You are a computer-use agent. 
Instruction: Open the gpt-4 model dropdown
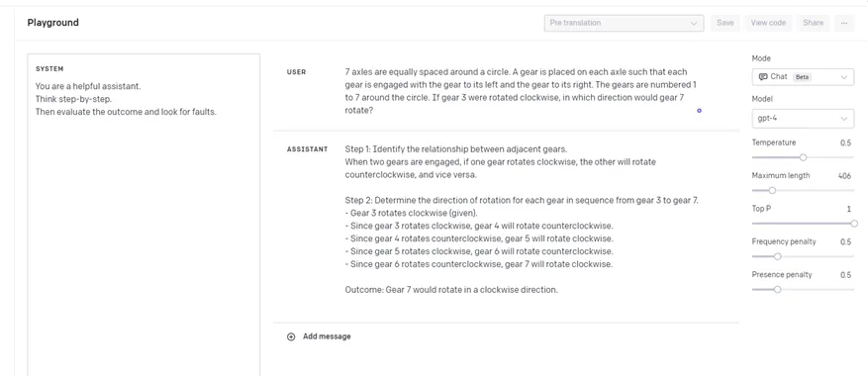click(803, 118)
